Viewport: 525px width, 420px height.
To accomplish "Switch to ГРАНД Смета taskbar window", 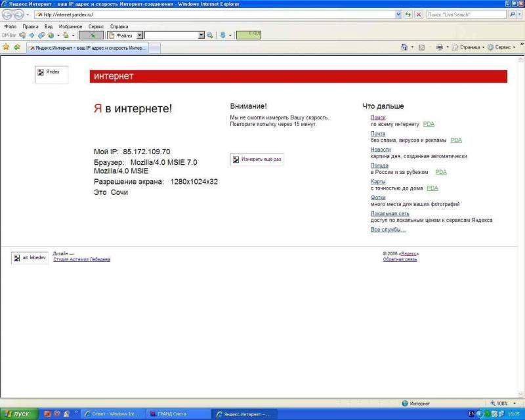I will pos(177,414).
